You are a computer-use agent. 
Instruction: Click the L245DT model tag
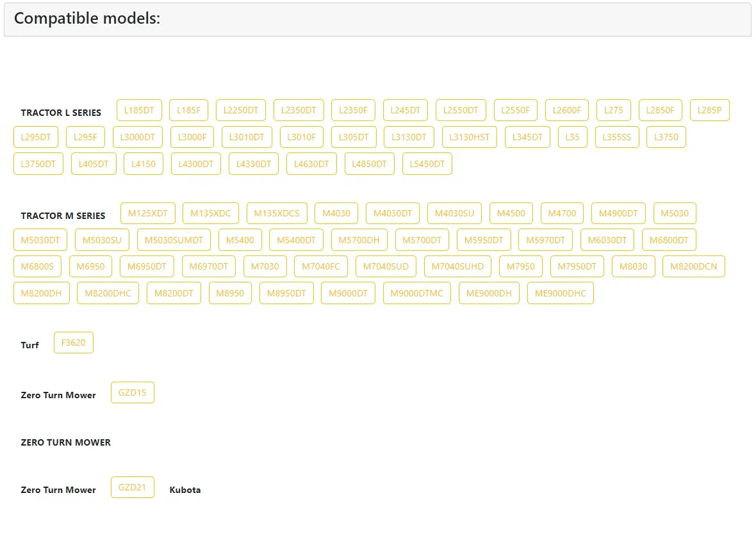[x=405, y=110]
